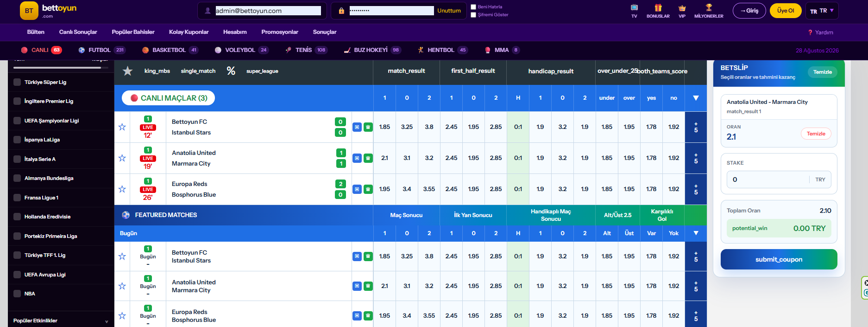Open the Bülten menu item
The image size is (868, 327).
pyautogui.click(x=36, y=32)
